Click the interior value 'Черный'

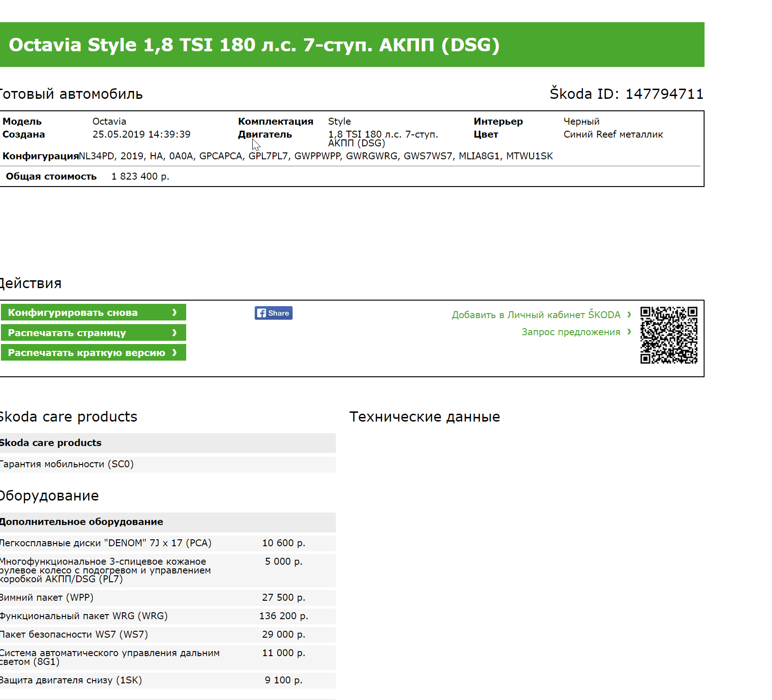coord(581,121)
